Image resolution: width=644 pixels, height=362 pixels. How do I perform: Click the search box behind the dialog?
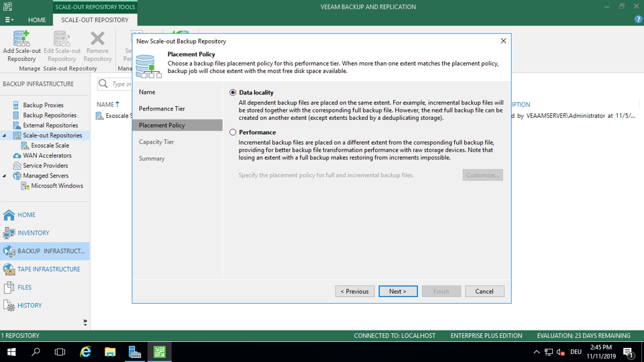[115, 84]
